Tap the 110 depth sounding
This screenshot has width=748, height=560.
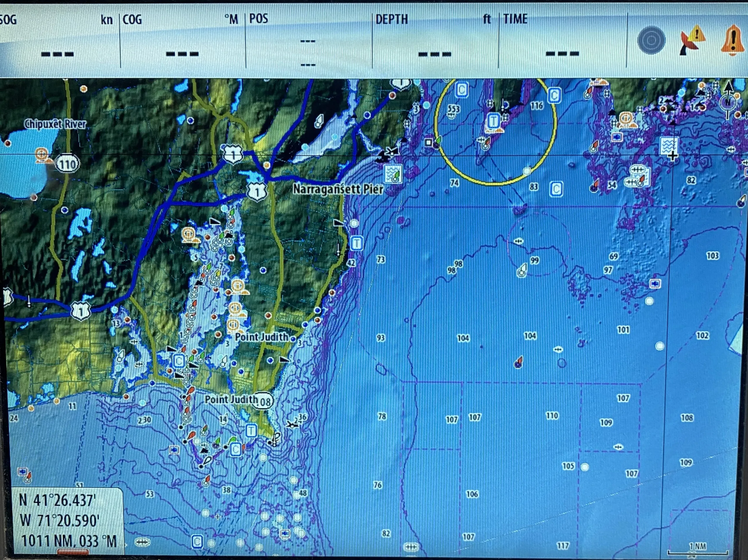pyautogui.click(x=552, y=415)
